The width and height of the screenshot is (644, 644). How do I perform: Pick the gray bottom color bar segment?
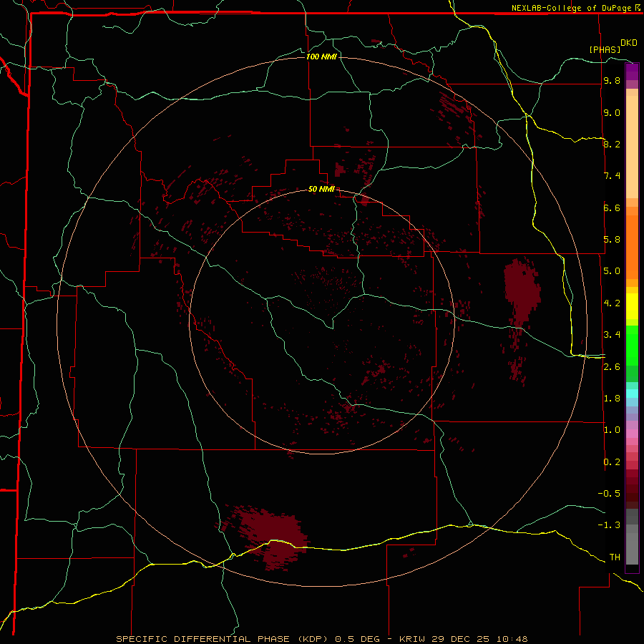click(x=632, y=548)
